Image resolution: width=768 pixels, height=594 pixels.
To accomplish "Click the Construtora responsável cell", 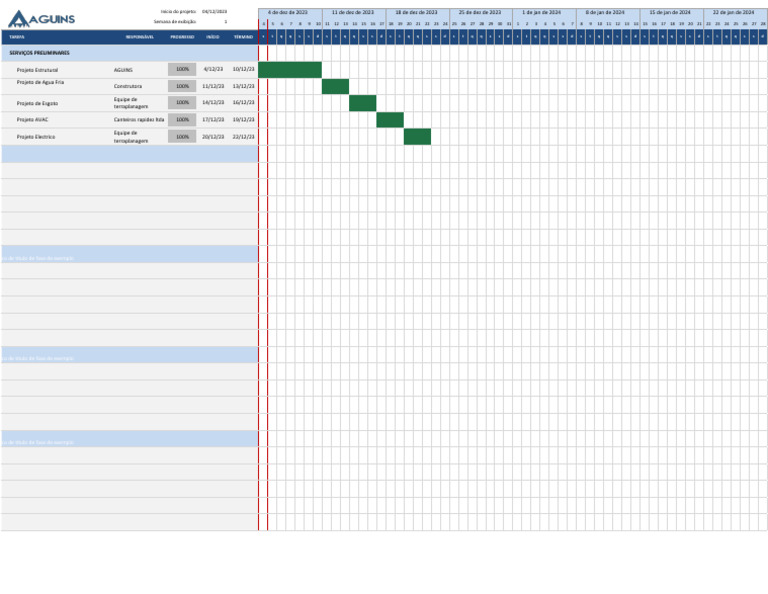I will tap(128, 86).
